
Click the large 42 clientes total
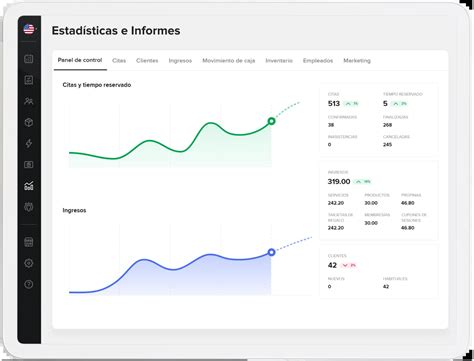332,265
